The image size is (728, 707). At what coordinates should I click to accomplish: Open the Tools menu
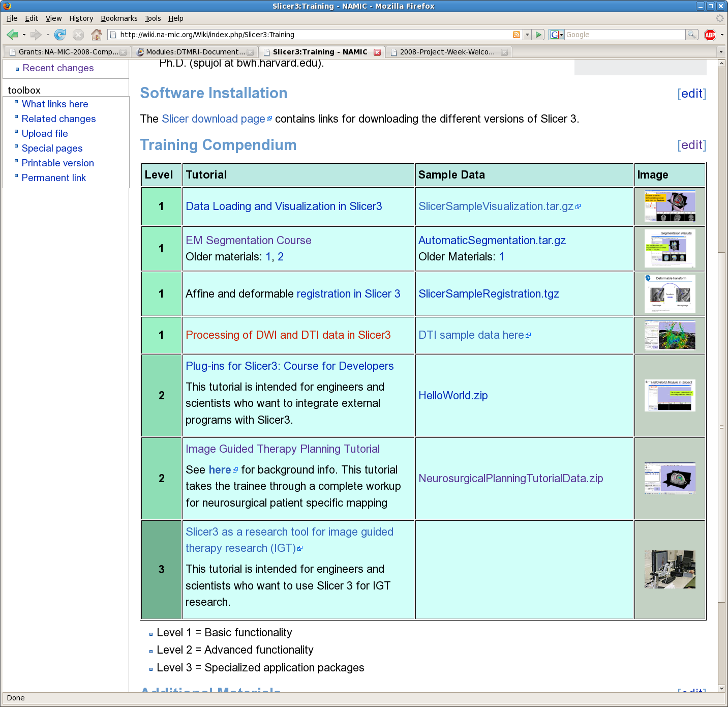[x=153, y=18]
